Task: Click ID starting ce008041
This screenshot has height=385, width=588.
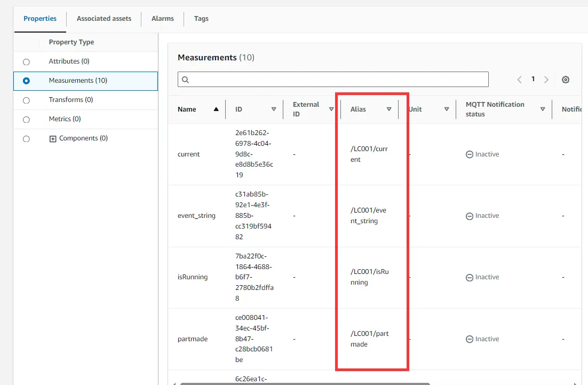Action: pyautogui.click(x=254, y=339)
